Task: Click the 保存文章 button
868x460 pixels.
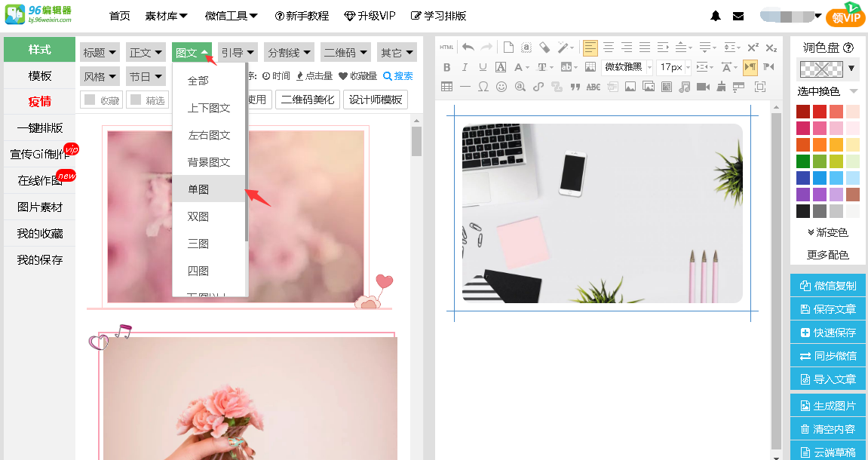Action: (827, 309)
